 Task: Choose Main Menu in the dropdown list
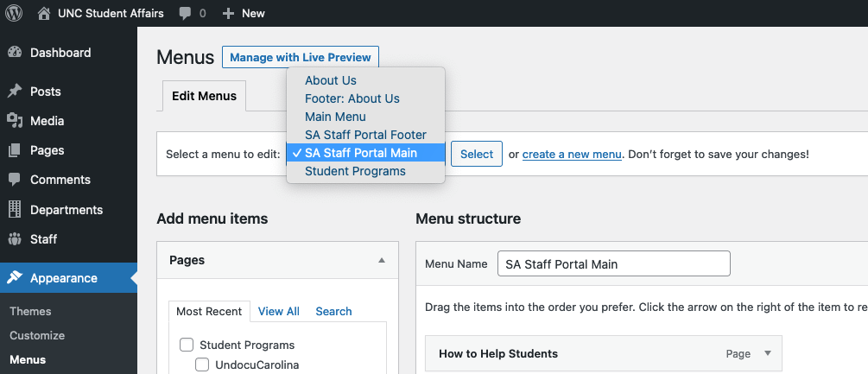tap(365, 117)
